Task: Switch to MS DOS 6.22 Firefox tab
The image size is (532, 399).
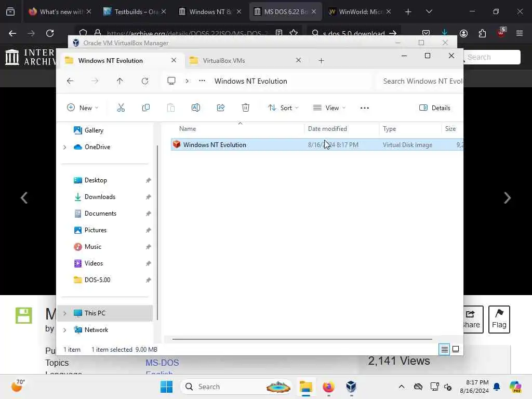Action: point(285,11)
